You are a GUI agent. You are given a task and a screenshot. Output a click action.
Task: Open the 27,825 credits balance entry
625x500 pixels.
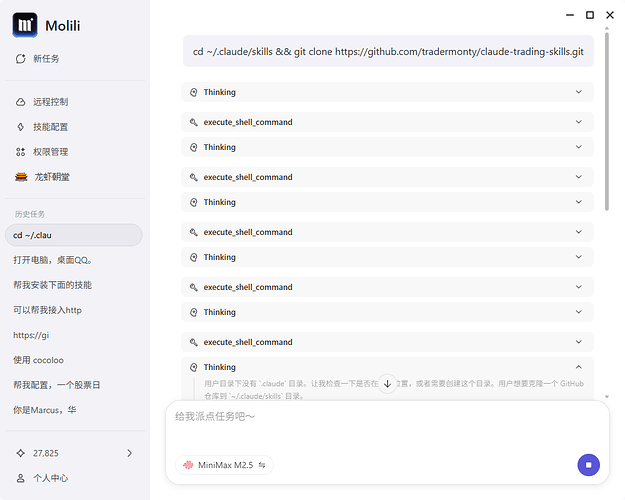[74, 453]
